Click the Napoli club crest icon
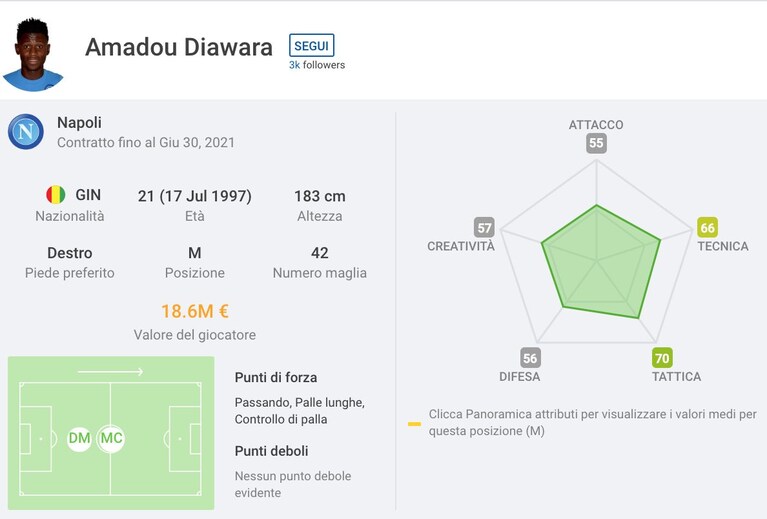Screen dimensions: 767x519 coord(26,132)
